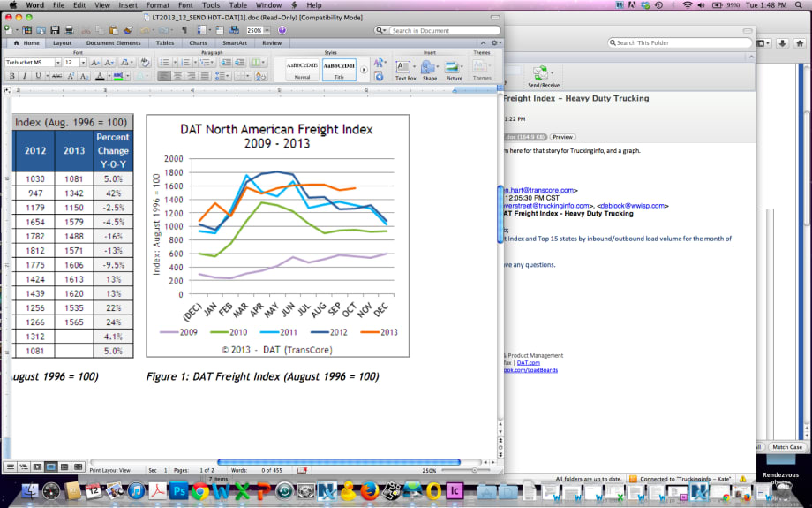
Task: Insert a Shape from the ribbon
Action: [429, 70]
